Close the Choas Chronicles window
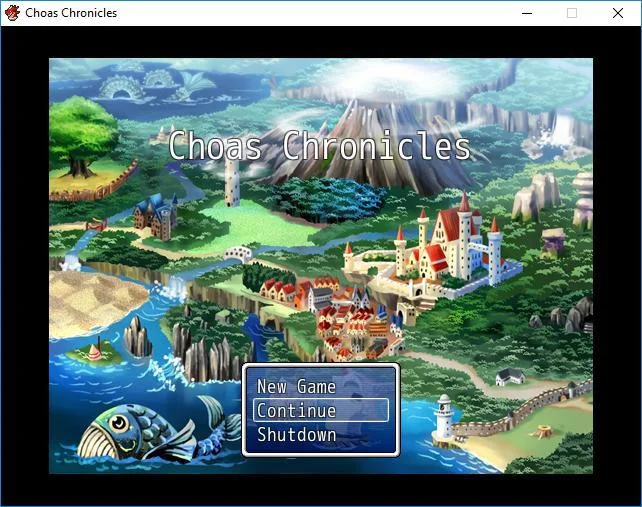 click(618, 13)
